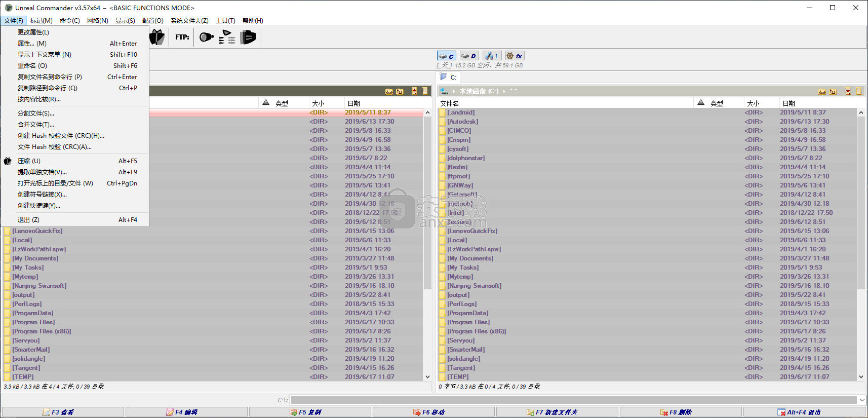
Task: Click right panel vertical scrollbar down arrow
Action: point(861,377)
